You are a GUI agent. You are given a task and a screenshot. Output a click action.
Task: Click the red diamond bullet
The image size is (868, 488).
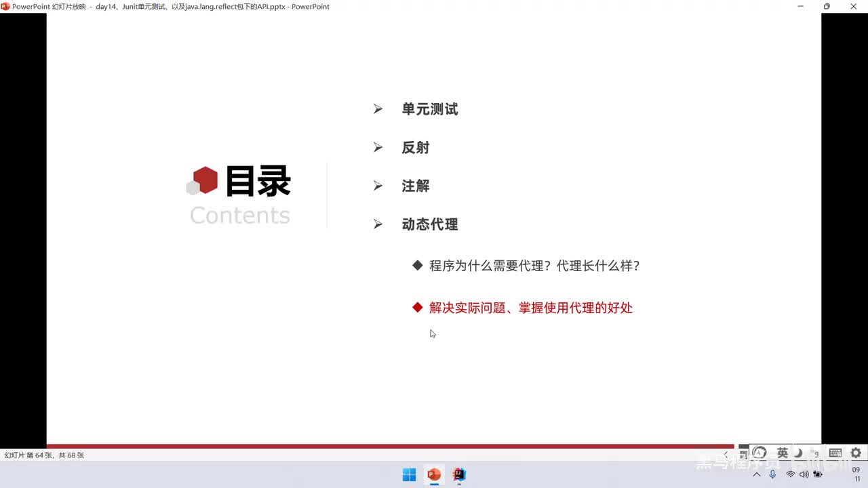pos(418,308)
